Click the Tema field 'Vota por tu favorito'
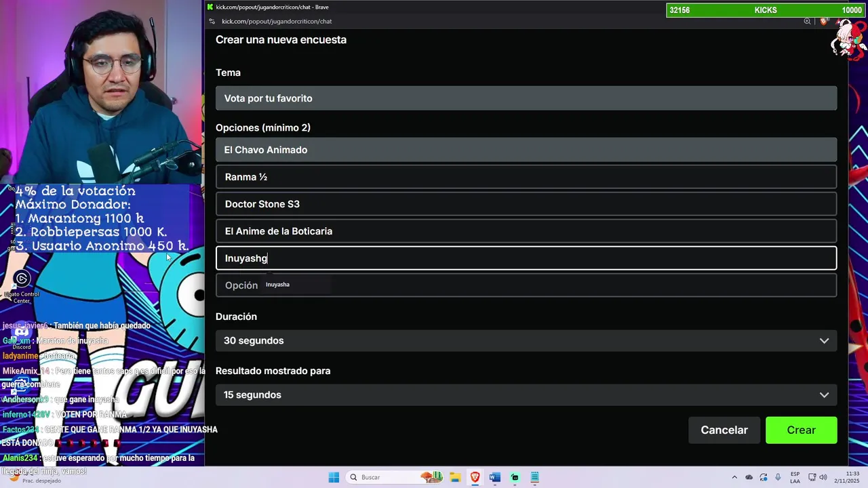Image resolution: width=868 pixels, height=488 pixels. pos(526,98)
